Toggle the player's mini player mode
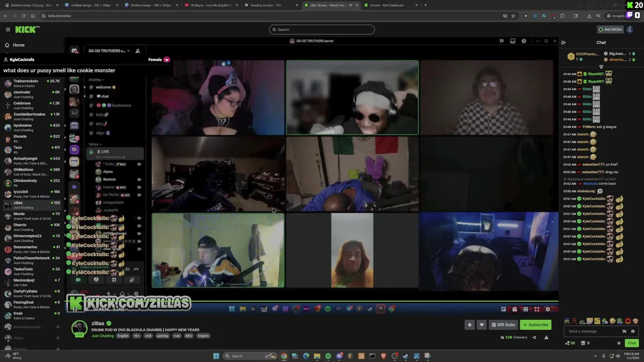The width and height of the screenshot is (644, 362). click(x=504, y=309)
